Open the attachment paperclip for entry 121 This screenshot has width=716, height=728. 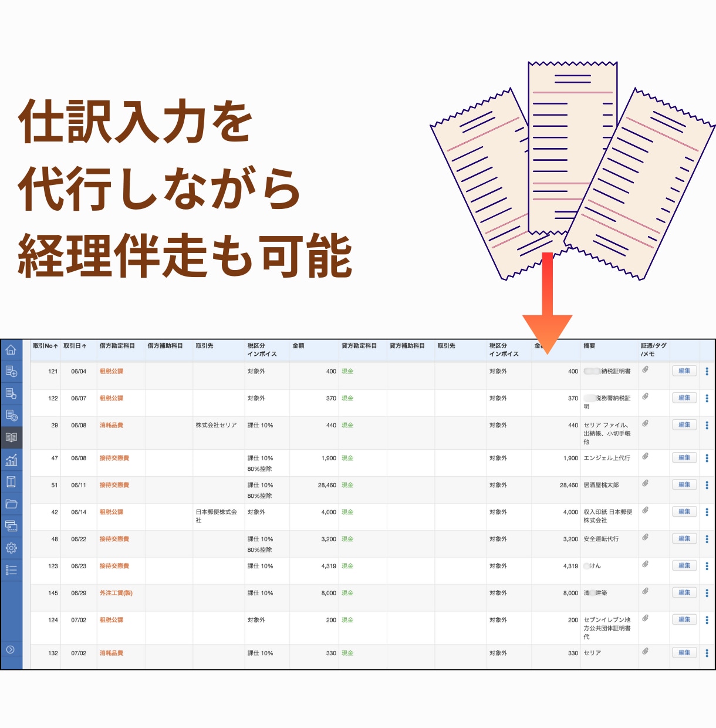[x=645, y=369]
